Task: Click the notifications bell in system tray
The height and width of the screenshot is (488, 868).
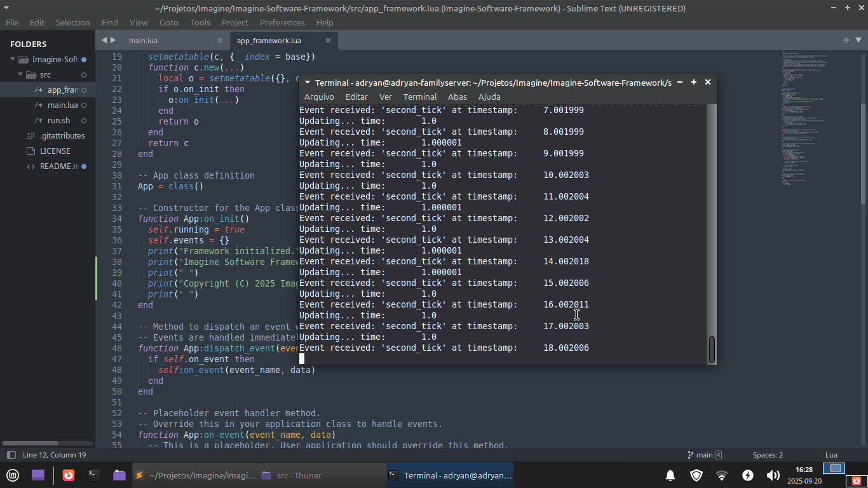Action: point(670,475)
